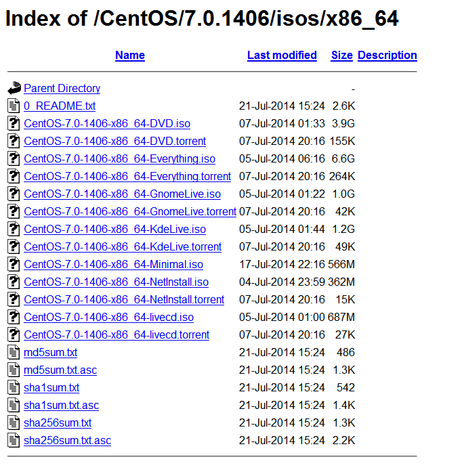This screenshot has height=476, width=466.
Task: Download the KdeLive.iso link
Action: click(x=114, y=229)
